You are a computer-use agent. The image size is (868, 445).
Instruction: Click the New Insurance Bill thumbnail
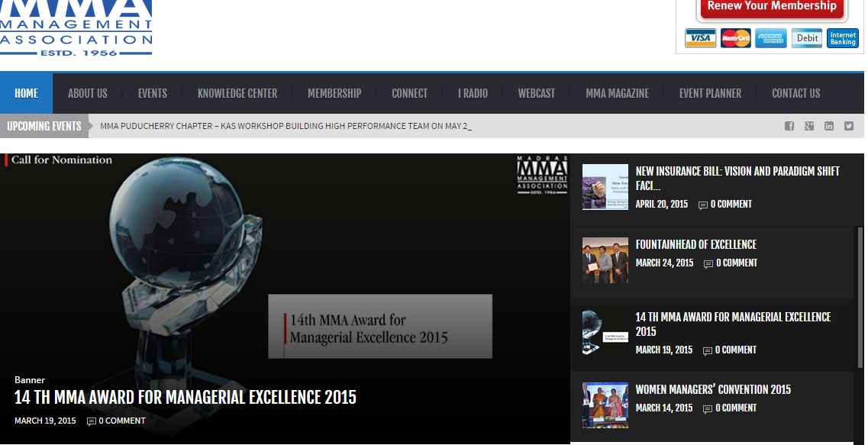click(x=605, y=187)
